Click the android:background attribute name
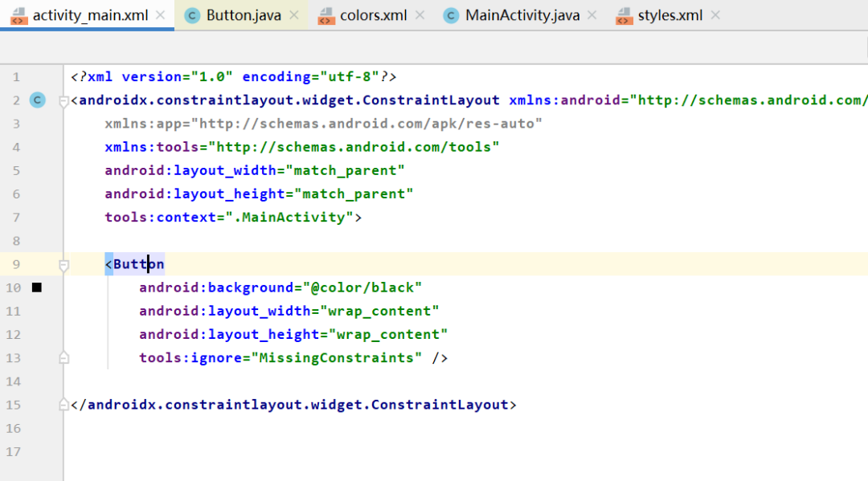 pos(216,287)
